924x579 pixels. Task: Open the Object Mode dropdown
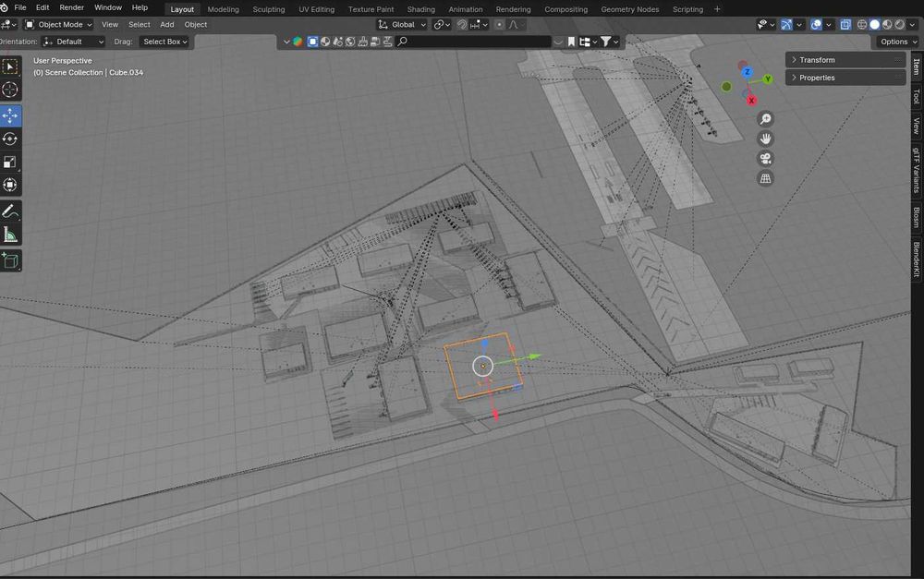point(58,25)
